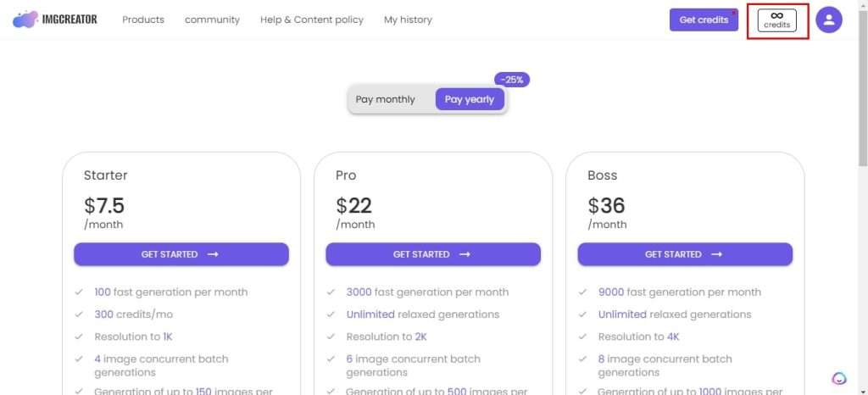Open the Products menu
Image resolution: width=868 pixels, height=395 pixels.
click(x=143, y=19)
